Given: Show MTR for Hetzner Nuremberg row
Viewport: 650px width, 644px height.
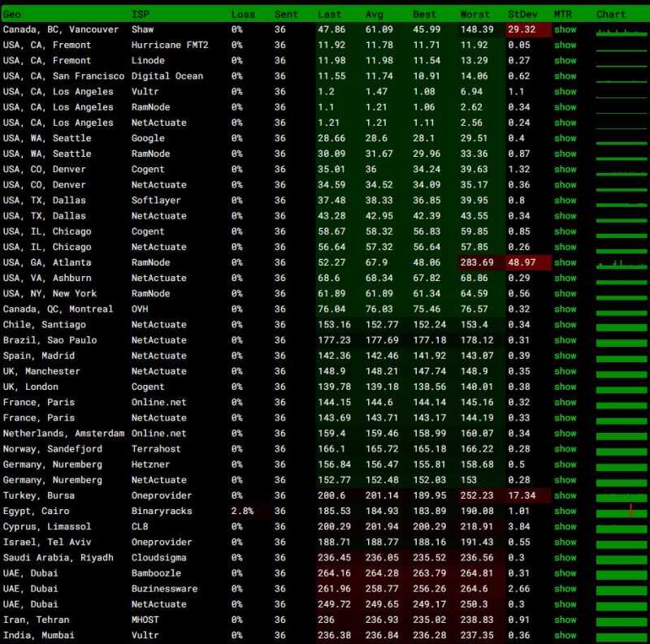Looking at the screenshot, I should [565, 465].
